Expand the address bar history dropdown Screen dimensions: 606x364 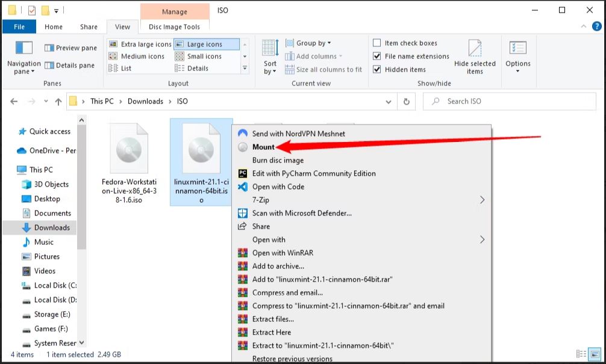click(389, 102)
